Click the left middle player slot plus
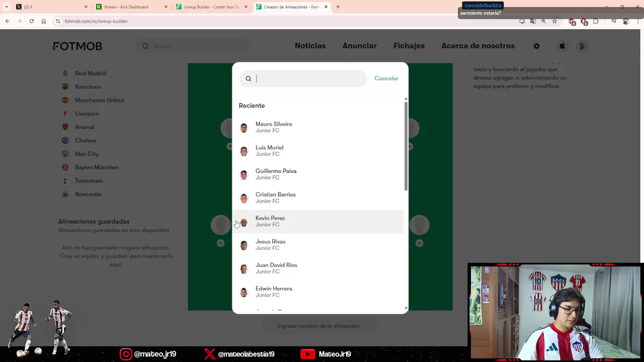The width and height of the screenshot is (644, 362). point(220,243)
